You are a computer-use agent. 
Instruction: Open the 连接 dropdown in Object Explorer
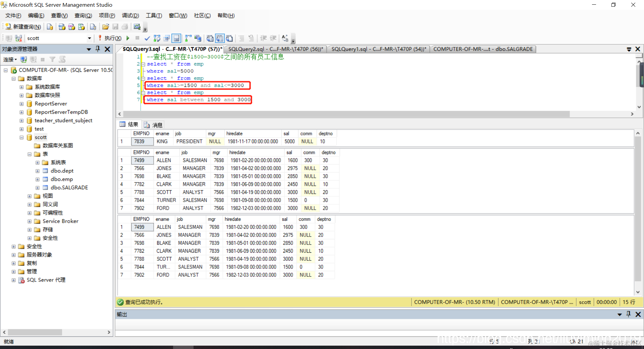tap(10, 59)
